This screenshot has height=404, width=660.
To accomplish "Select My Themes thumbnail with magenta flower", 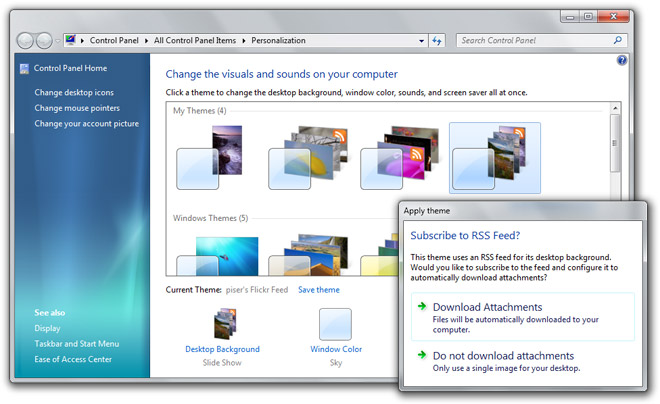I will click(x=399, y=157).
